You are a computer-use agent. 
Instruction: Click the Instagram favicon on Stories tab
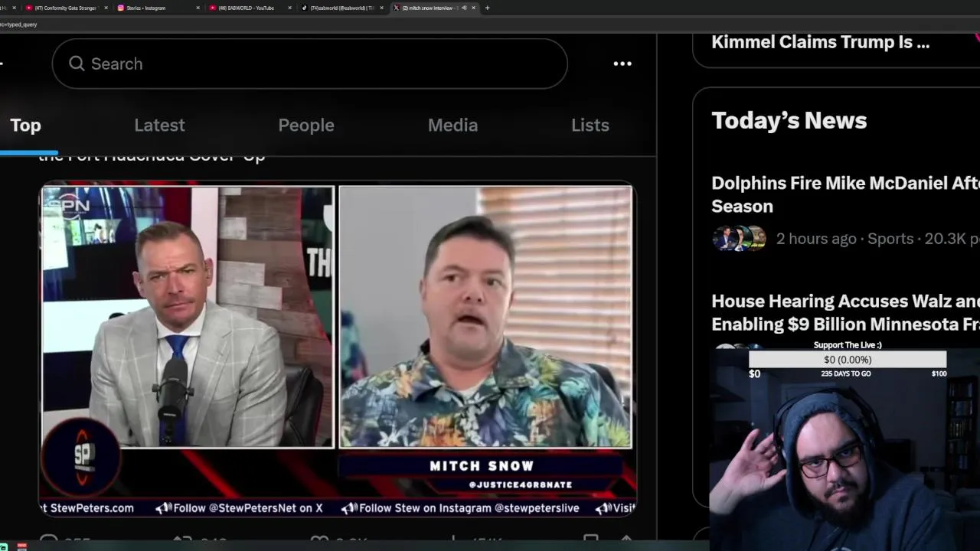tap(121, 8)
